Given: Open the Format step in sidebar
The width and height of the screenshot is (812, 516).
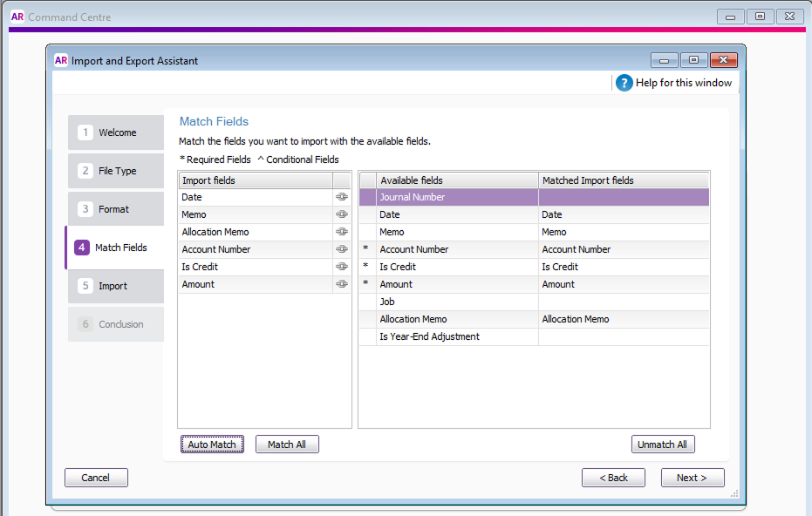Looking at the screenshot, I should (x=116, y=209).
